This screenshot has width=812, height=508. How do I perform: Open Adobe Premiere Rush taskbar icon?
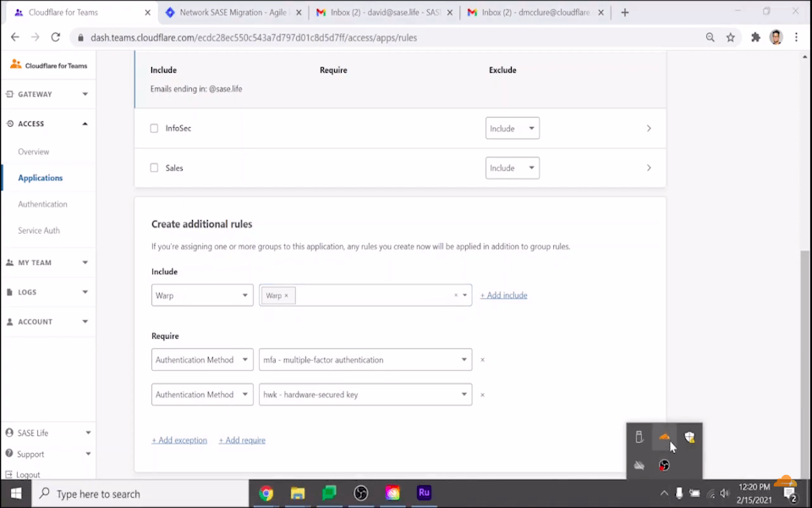[x=424, y=493]
